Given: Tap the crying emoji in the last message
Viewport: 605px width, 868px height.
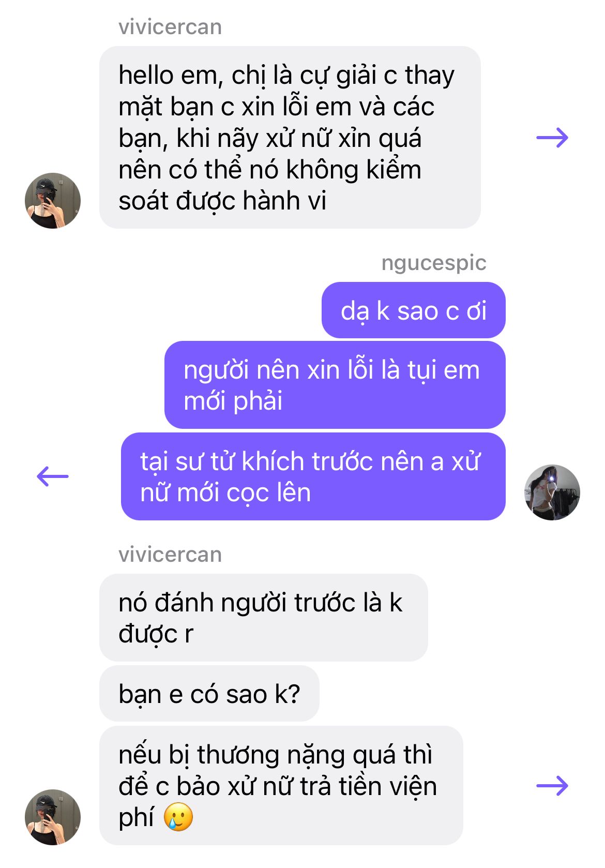Looking at the screenshot, I should click(178, 818).
